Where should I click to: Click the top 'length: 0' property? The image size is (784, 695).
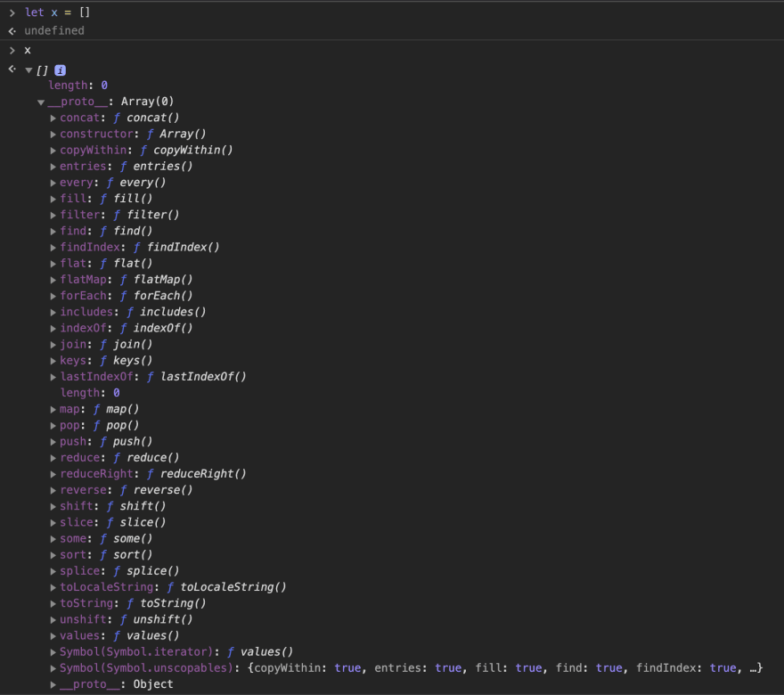pyautogui.click(x=78, y=85)
